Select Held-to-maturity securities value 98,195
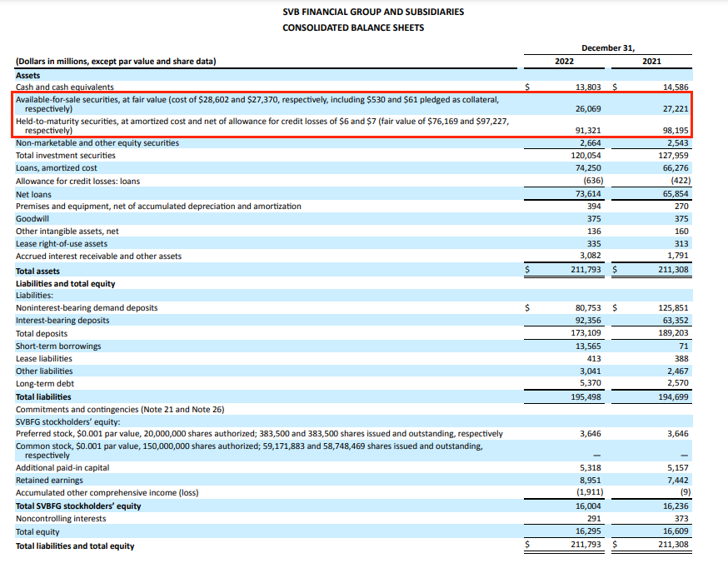728x583 pixels. 676,131
